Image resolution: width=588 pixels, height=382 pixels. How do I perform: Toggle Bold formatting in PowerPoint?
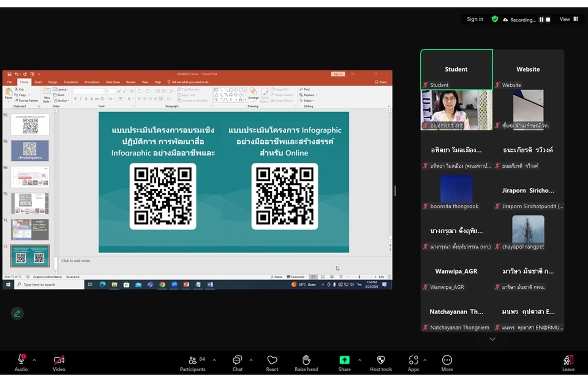(x=75, y=99)
